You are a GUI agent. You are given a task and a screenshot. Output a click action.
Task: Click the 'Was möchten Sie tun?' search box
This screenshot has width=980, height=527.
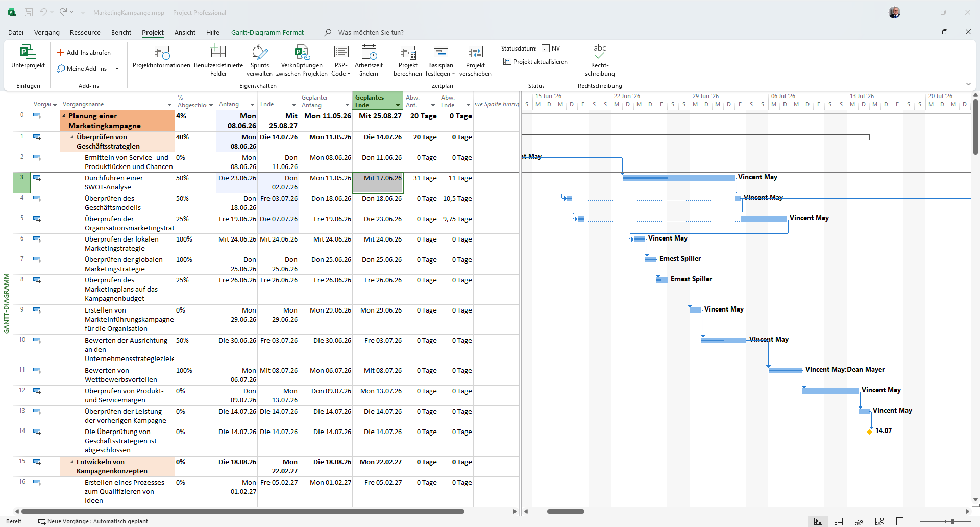coord(371,32)
